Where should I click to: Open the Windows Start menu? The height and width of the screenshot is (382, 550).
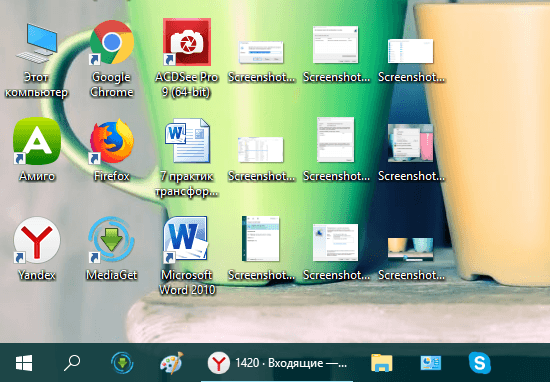tap(24, 363)
